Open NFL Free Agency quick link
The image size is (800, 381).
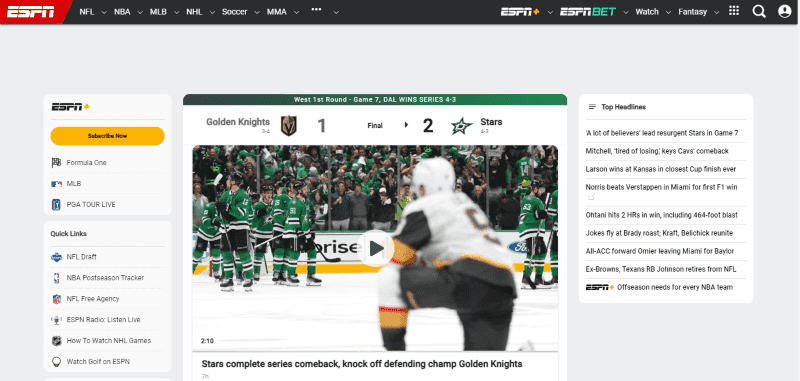pyautogui.click(x=93, y=299)
